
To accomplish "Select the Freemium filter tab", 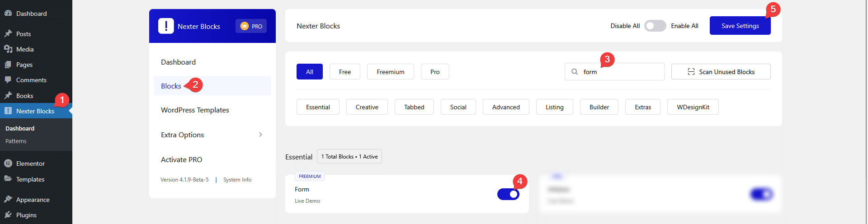I will (x=390, y=72).
